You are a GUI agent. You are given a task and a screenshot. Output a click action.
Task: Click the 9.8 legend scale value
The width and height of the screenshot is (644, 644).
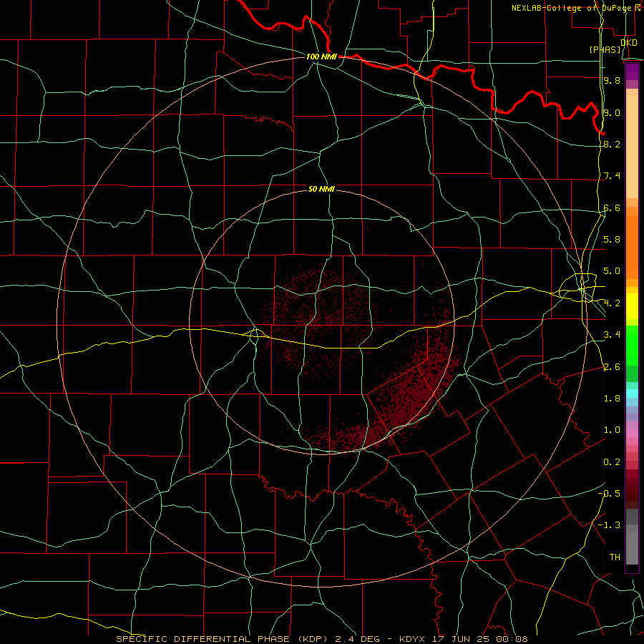coord(612,80)
